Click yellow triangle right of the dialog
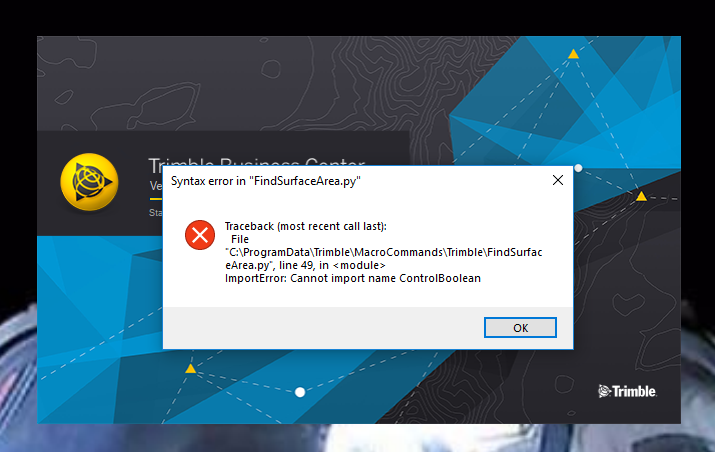The width and height of the screenshot is (715, 452). (x=642, y=196)
